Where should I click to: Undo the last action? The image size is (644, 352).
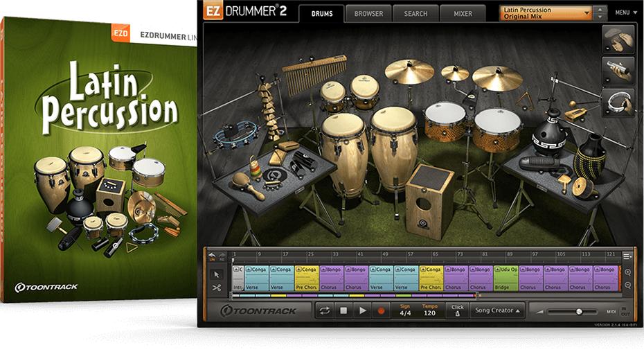click(x=212, y=255)
